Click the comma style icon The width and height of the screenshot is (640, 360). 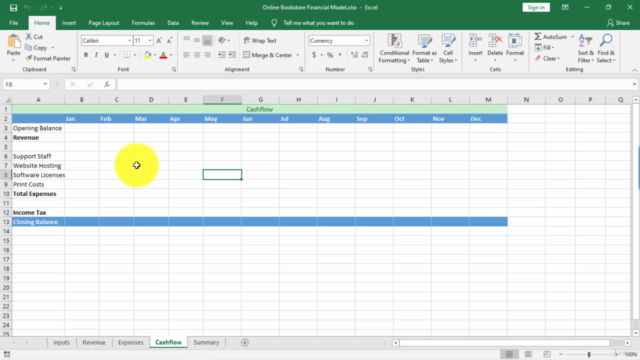point(340,55)
